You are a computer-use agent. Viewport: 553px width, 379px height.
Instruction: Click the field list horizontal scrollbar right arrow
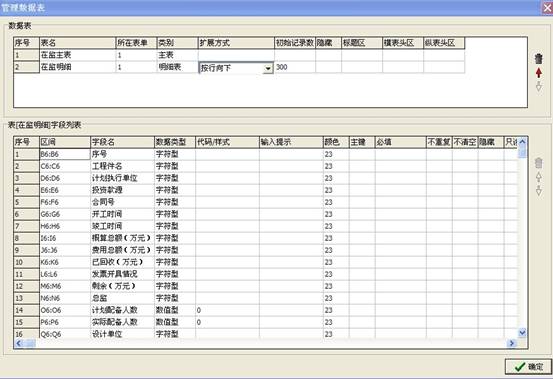point(511,343)
